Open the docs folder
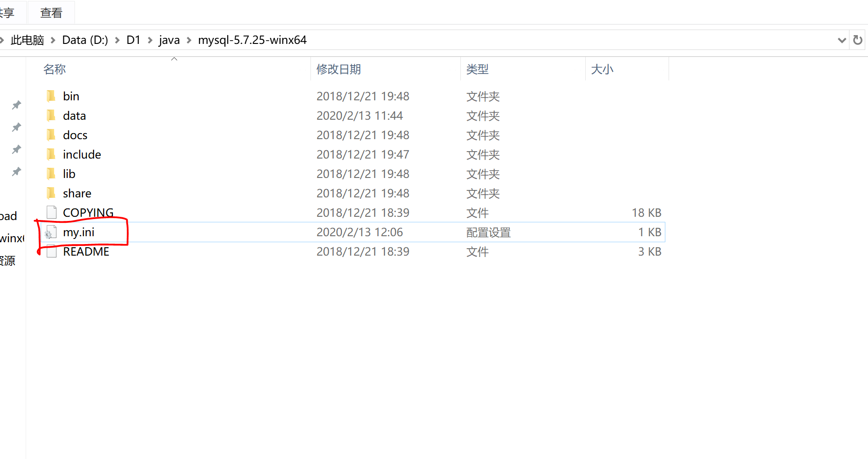 pos(75,135)
